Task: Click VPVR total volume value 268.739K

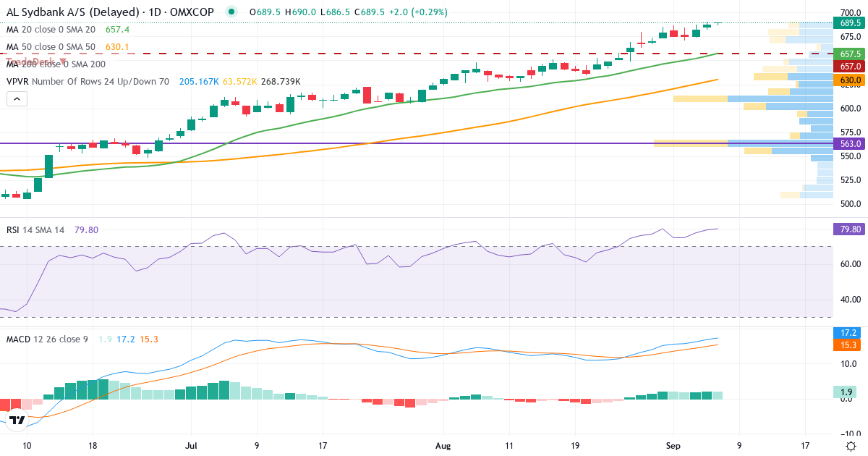Action: [281, 82]
